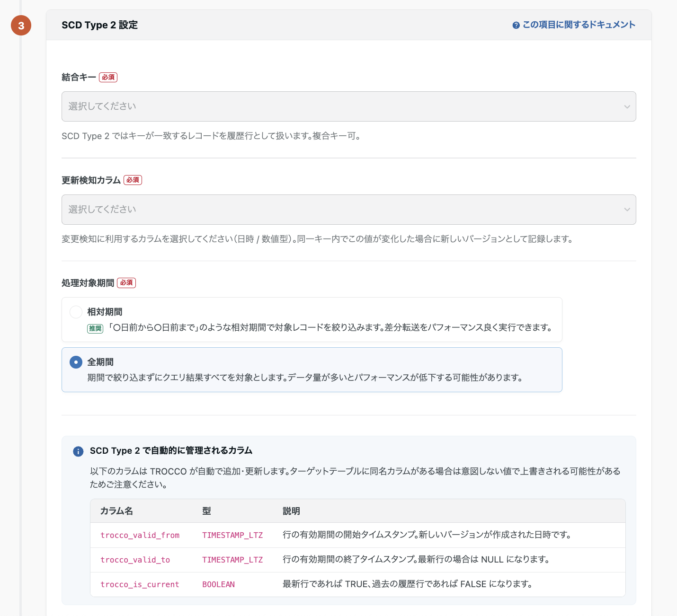Viewport: 677px width, 616px height.
Task: Click the trocco_valid_to column name
Action: (x=135, y=560)
